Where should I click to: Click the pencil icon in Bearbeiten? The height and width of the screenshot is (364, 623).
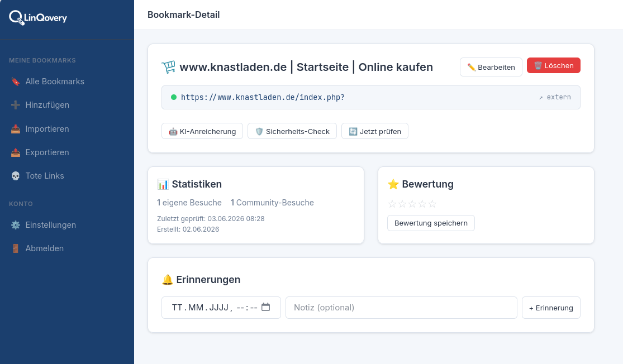tap(471, 67)
